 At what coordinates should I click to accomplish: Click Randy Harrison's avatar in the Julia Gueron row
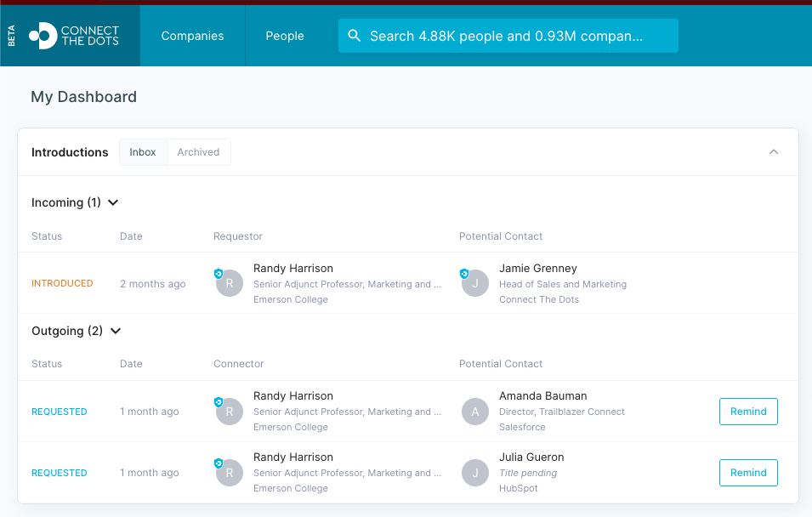click(x=230, y=473)
